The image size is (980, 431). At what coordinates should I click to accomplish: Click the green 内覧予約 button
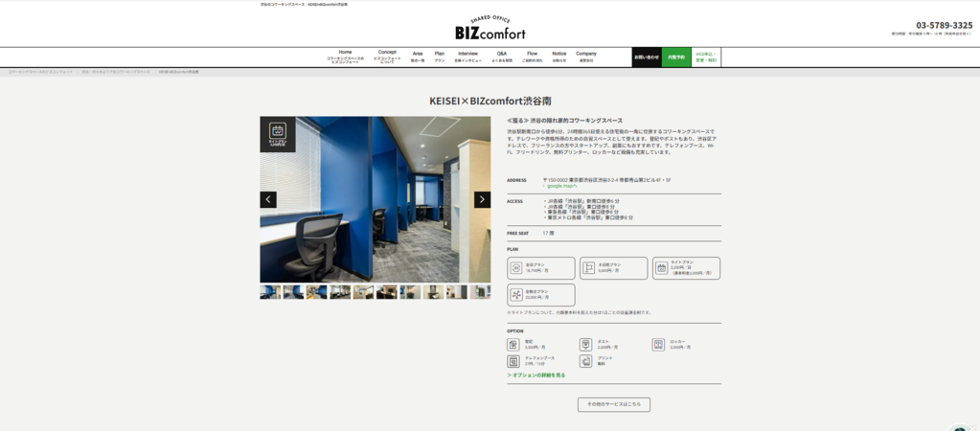tap(677, 57)
